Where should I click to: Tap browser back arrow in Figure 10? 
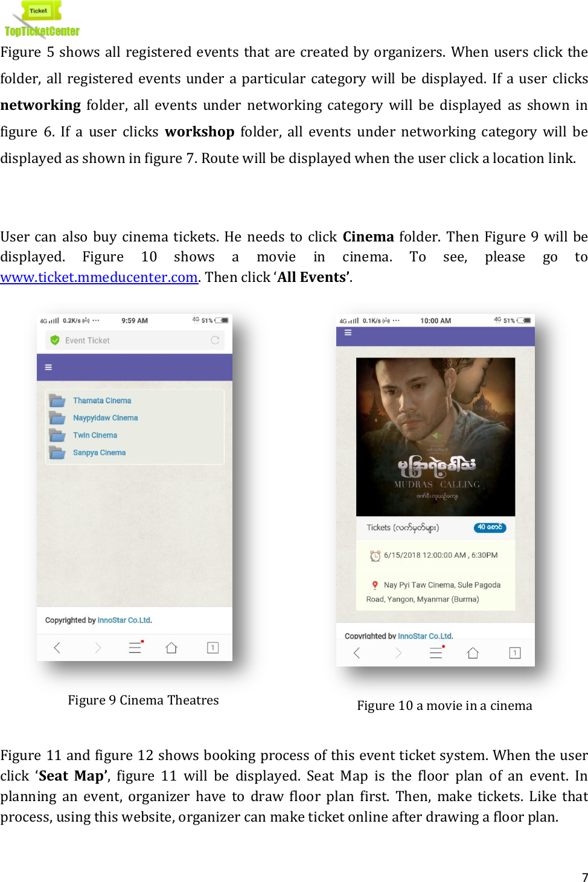(357, 653)
